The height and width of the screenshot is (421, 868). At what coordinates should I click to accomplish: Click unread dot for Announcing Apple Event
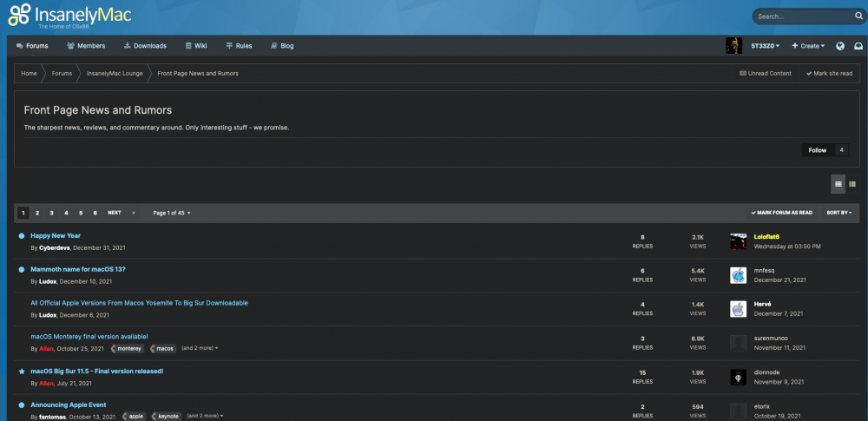click(x=22, y=405)
